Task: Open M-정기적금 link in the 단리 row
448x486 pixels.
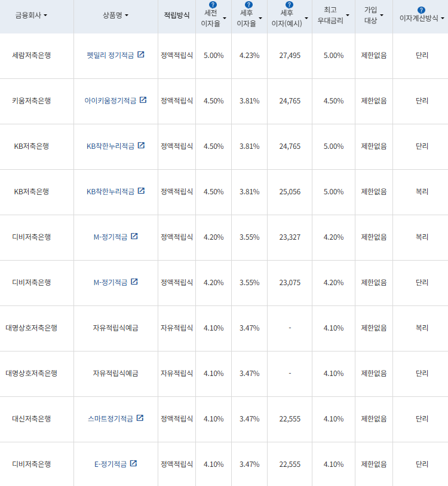Action: coord(111,282)
